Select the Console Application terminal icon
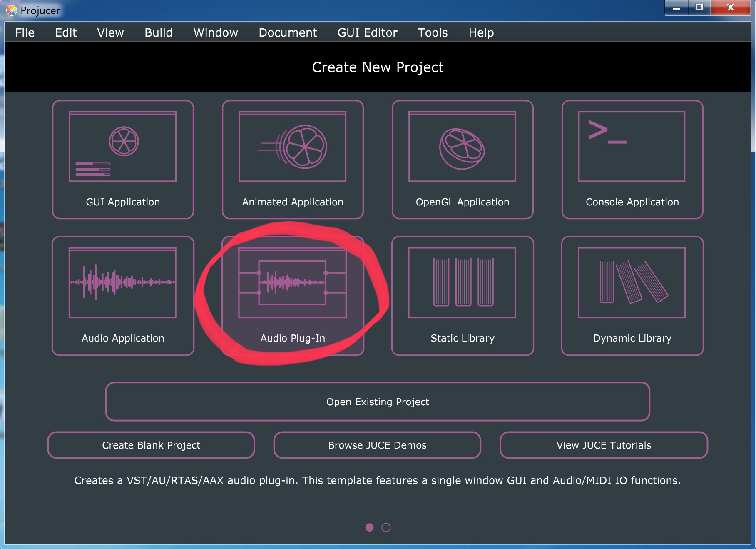The width and height of the screenshot is (756, 549). coord(632,147)
